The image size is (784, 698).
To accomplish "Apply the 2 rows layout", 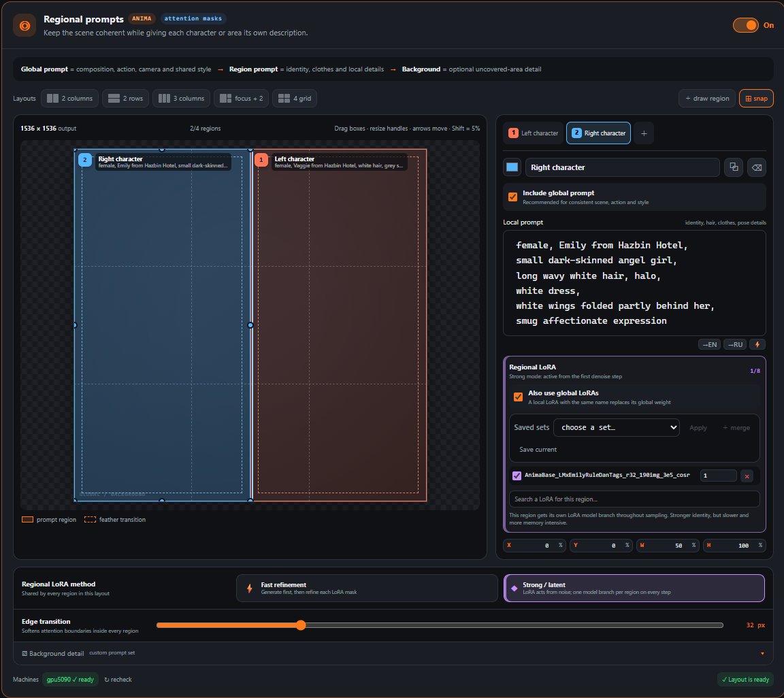I will [x=125, y=99].
